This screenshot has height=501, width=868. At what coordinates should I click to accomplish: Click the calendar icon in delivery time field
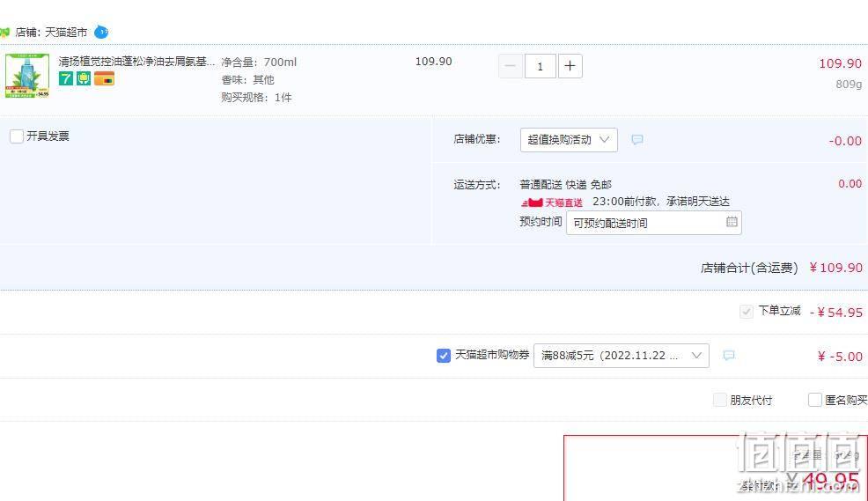[732, 222]
